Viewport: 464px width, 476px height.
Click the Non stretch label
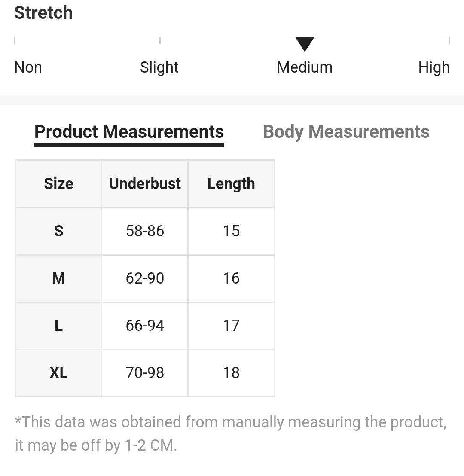(x=28, y=67)
